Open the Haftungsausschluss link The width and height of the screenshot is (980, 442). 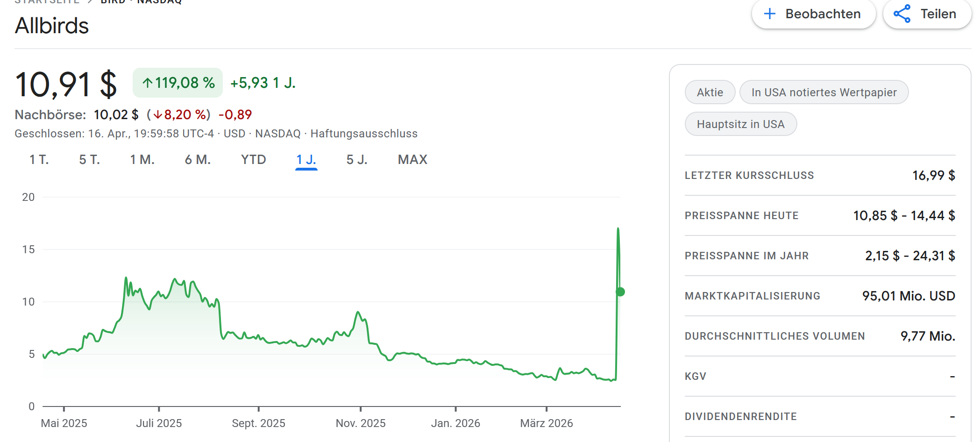pos(364,134)
